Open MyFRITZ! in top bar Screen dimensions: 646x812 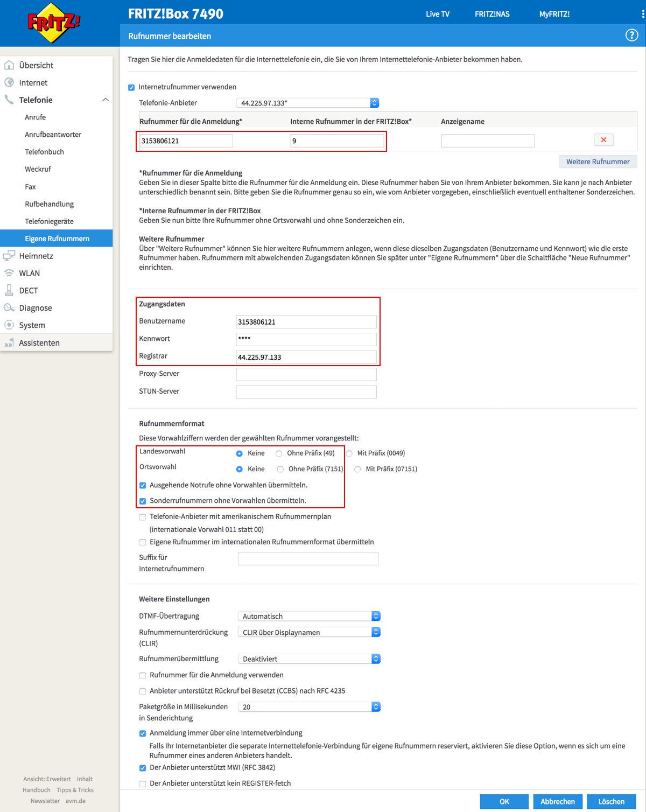[554, 14]
